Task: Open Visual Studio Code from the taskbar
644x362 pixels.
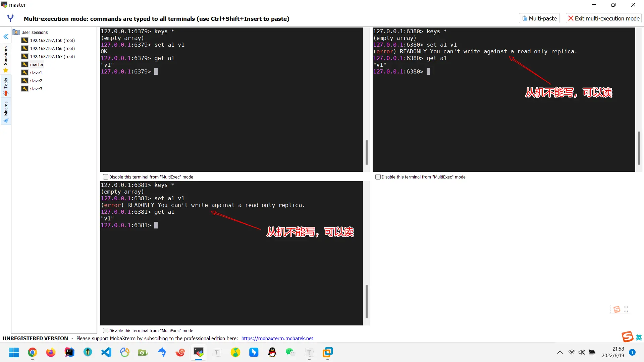Action: click(106, 352)
